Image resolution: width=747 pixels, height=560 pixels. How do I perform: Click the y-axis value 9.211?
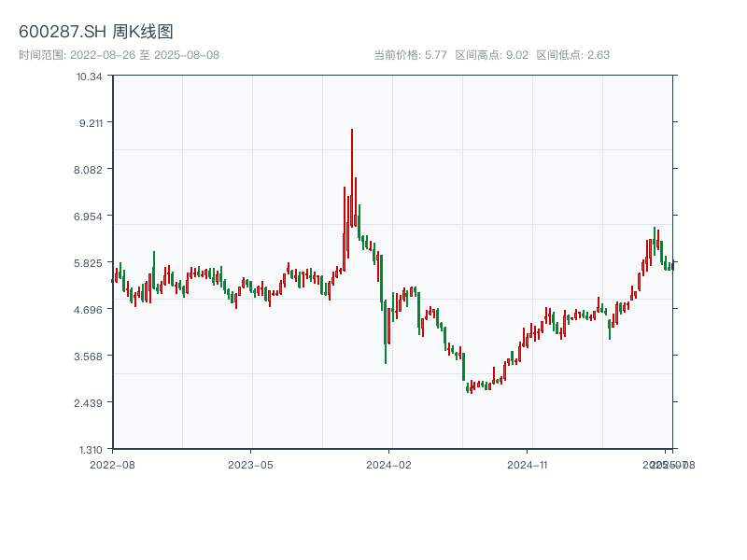point(91,123)
